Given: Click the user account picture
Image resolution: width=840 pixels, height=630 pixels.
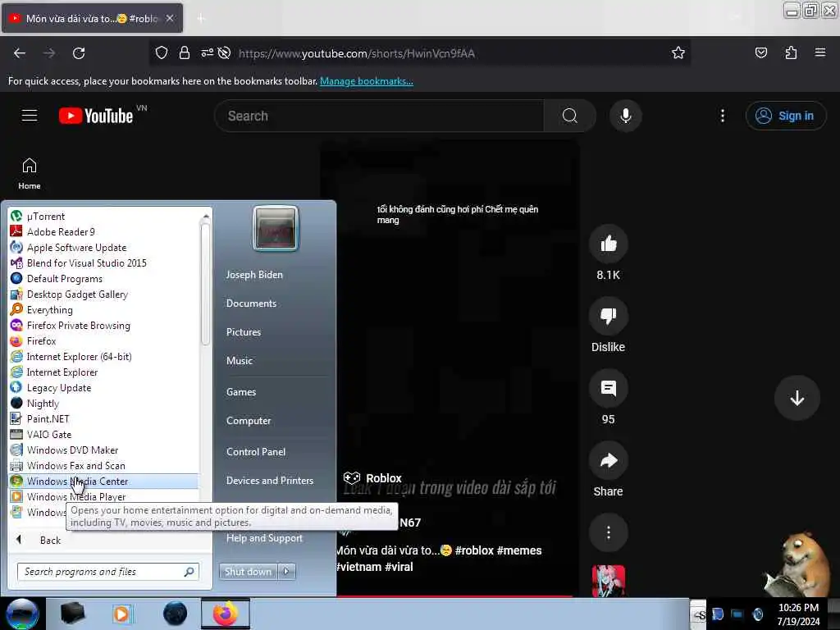Looking at the screenshot, I should coord(276,228).
